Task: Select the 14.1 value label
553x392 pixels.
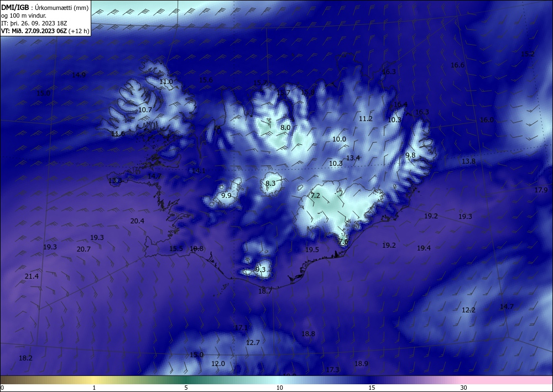Action: click(199, 170)
